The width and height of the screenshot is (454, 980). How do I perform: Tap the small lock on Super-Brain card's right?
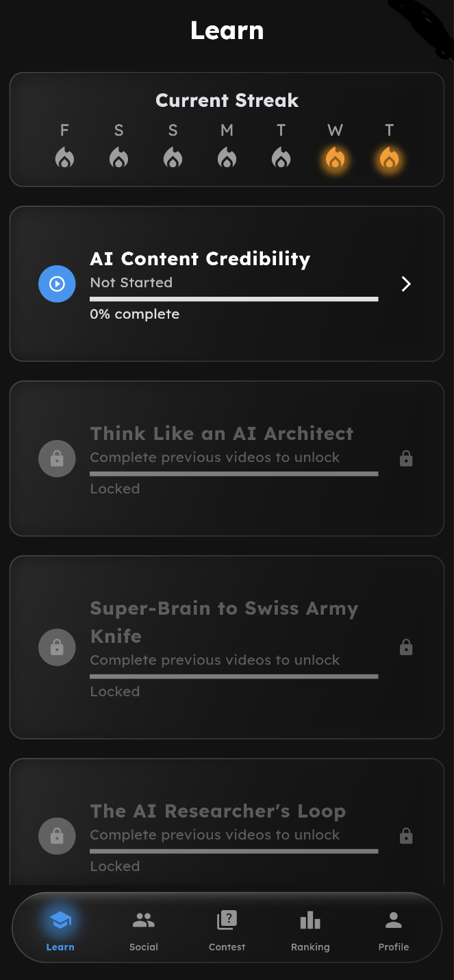[406, 647]
